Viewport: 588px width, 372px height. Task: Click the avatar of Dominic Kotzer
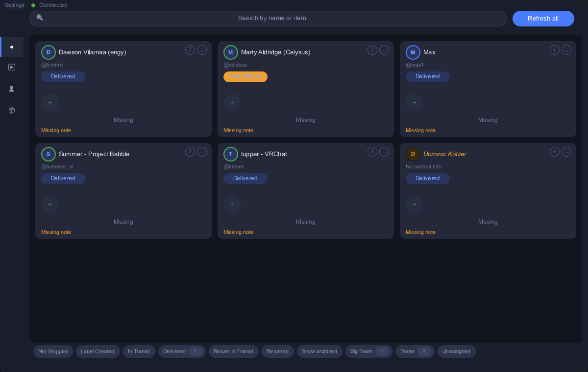point(413,154)
